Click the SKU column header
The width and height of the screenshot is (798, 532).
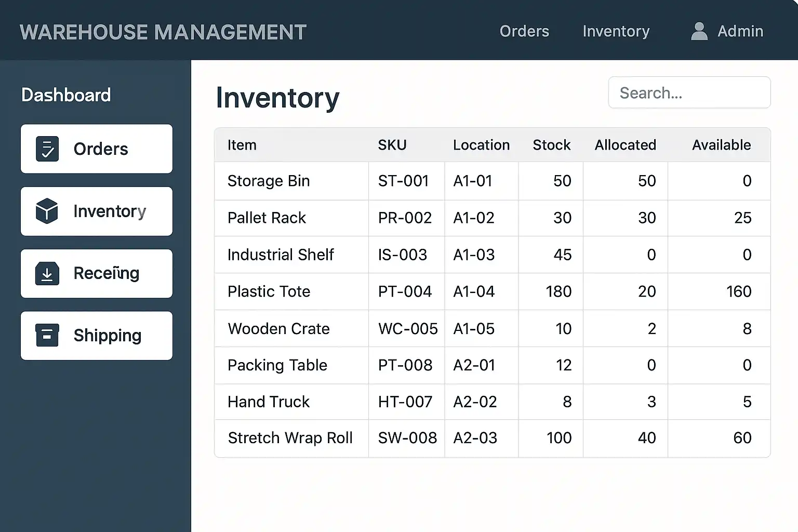tap(392, 145)
